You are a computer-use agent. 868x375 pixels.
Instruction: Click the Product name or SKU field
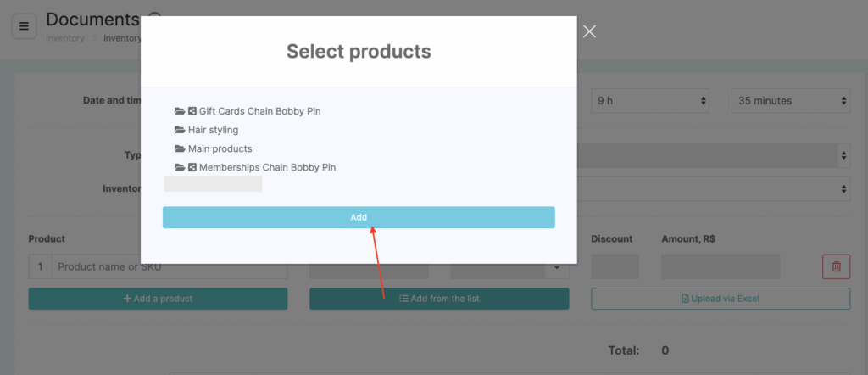coord(170,266)
